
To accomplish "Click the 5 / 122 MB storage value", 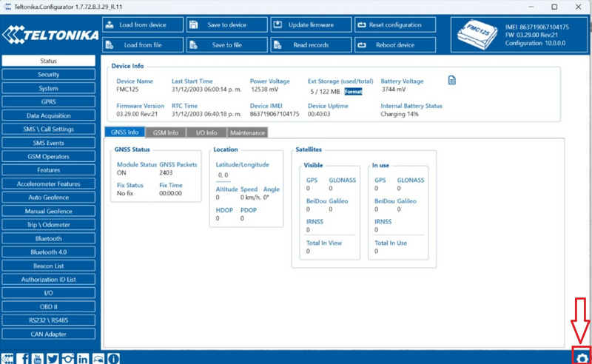I will [325, 92].
